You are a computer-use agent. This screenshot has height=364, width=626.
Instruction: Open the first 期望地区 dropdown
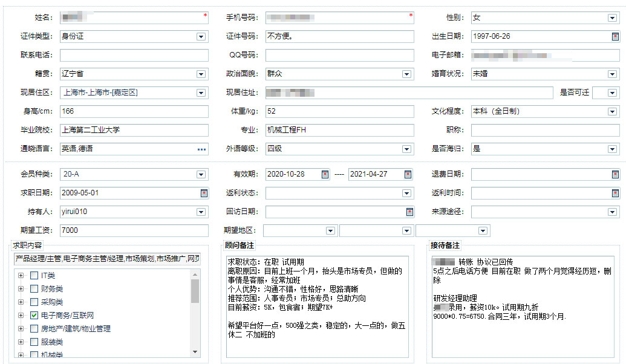330,231
